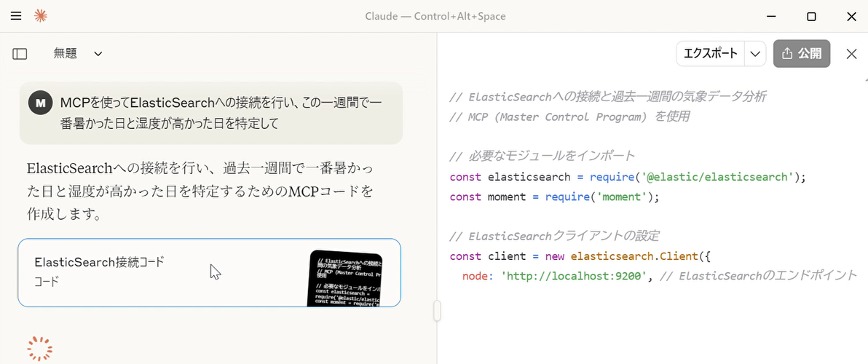The height and width of the screenshot is (364, 868).
Task: Click the new elasticsearch.Client code line
Action: [x=580, y=256]
